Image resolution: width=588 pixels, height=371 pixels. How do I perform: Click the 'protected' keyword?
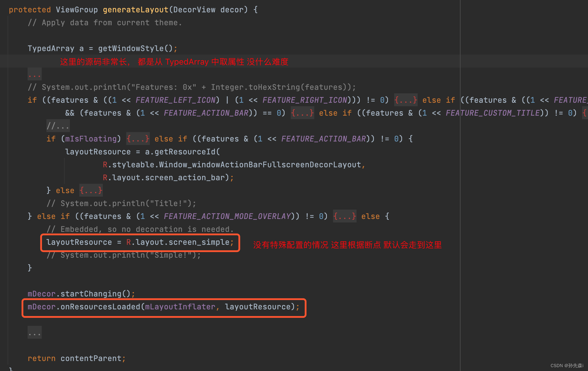coord(30,10)
